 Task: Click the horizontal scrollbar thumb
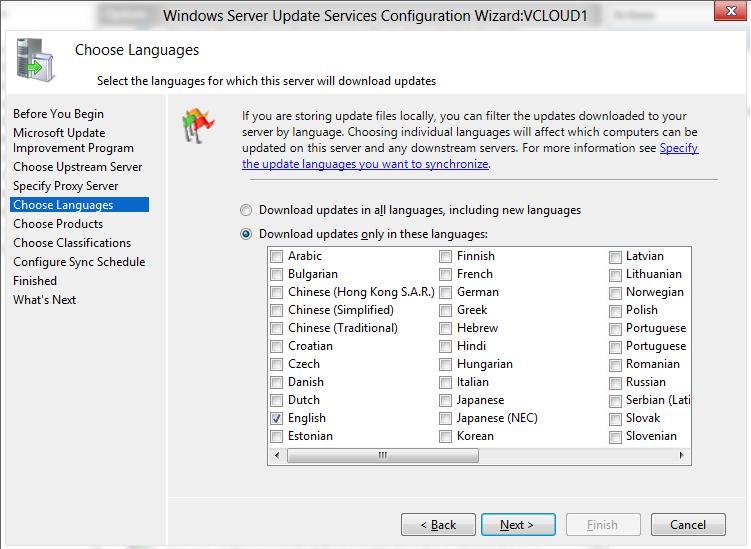point(382,455)
